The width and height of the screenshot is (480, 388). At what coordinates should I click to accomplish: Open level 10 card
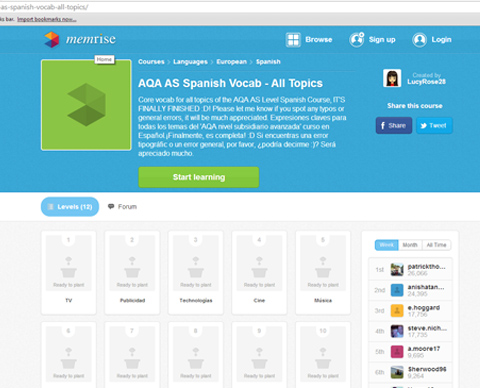(x=323, y=355)
